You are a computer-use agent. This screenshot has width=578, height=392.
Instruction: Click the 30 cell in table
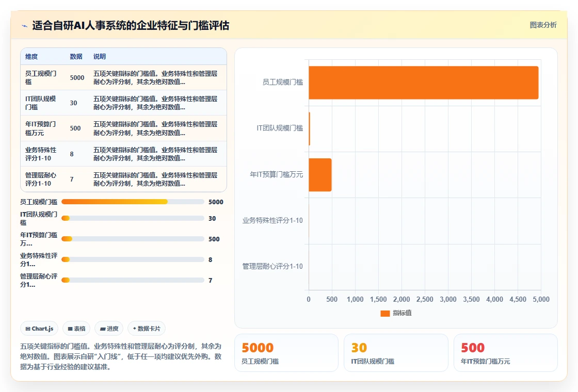pyautogui.click(x=73, y=103)
